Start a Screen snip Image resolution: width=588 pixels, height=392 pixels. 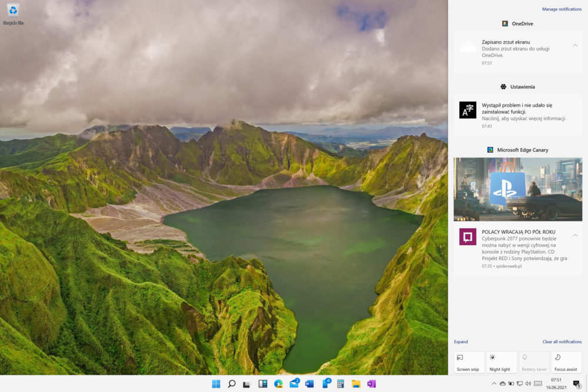pyautogui.click(x=469, y=362)
